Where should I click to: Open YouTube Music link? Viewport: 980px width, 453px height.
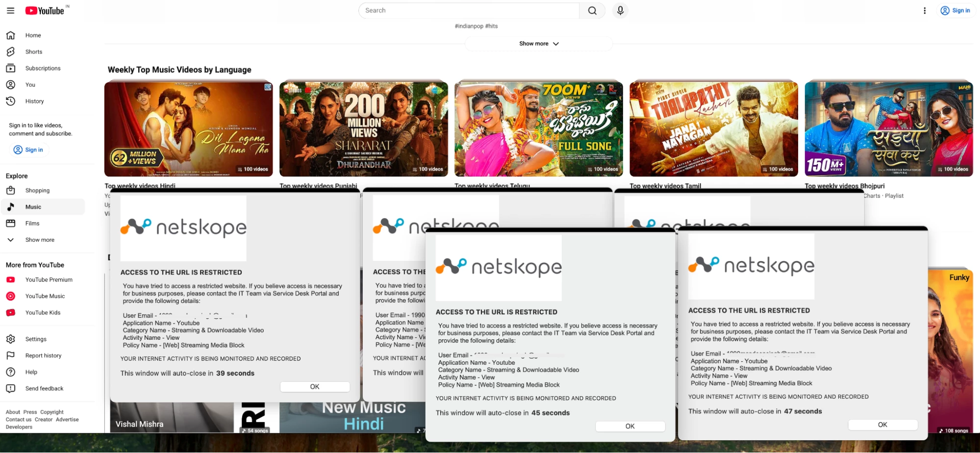pyautogui.click(x=43, y=296)
